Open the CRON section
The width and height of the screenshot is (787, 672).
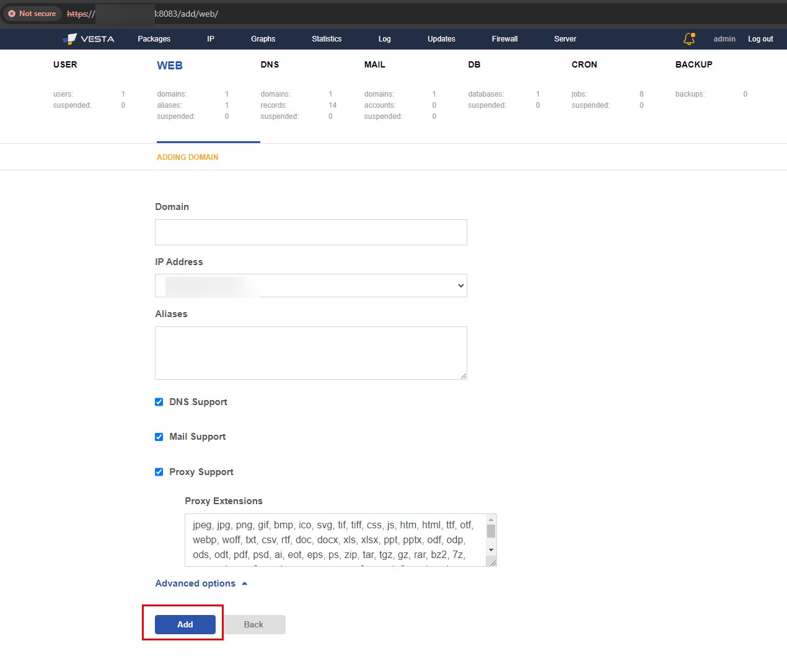(584, 64)
